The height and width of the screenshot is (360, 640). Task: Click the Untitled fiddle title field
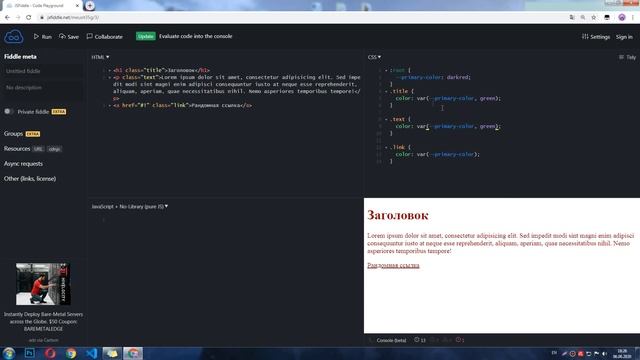42,71
